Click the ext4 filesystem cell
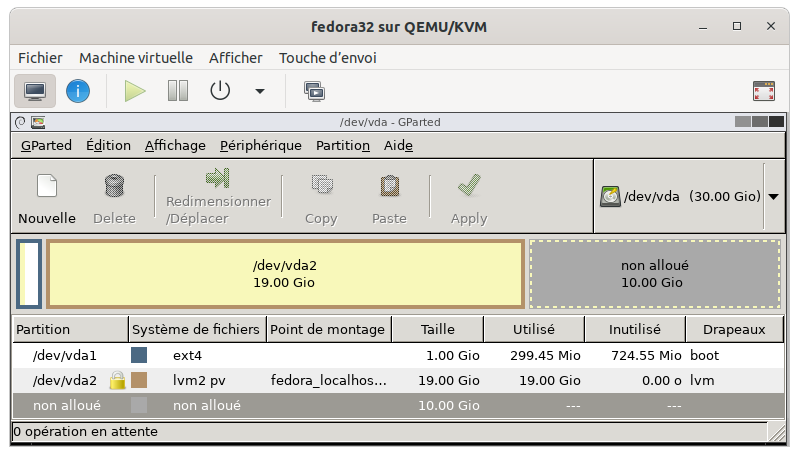 (x=188, y=356)
